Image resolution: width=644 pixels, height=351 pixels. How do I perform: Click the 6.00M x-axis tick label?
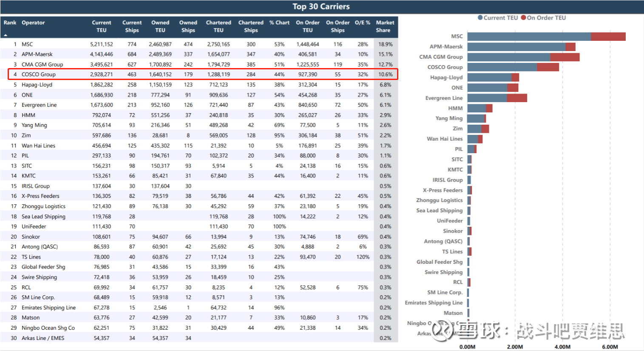[610, 347]
